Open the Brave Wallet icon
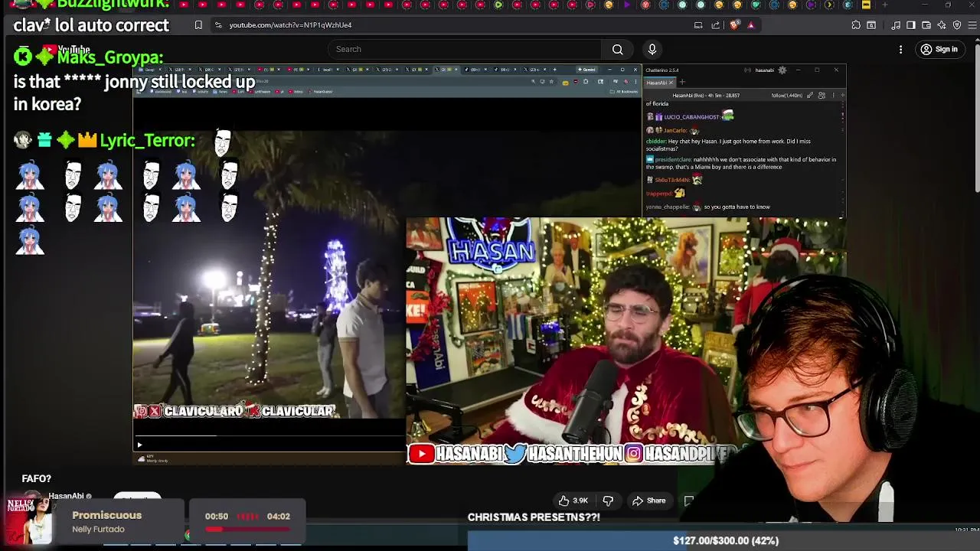 [926, 24]
